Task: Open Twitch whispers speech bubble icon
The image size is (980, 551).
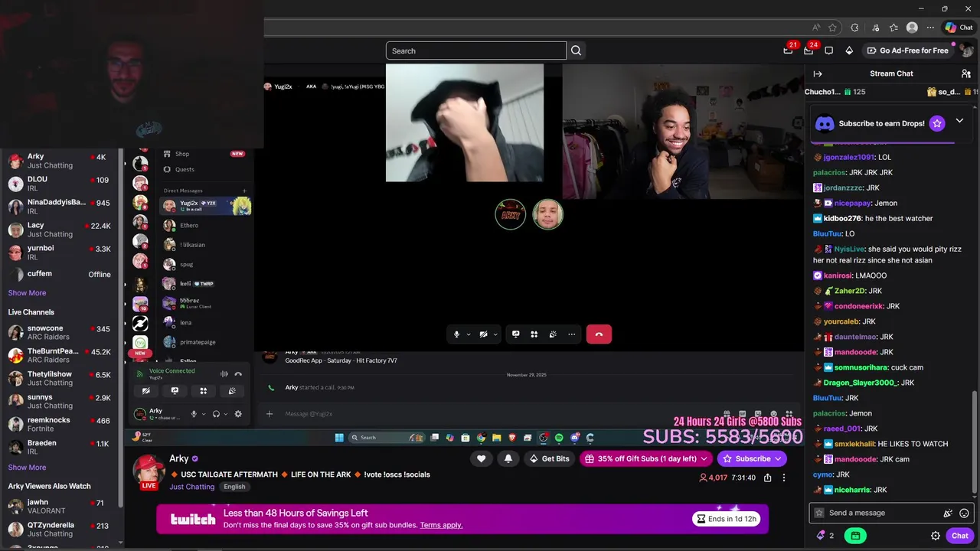Action: (829, 51)
